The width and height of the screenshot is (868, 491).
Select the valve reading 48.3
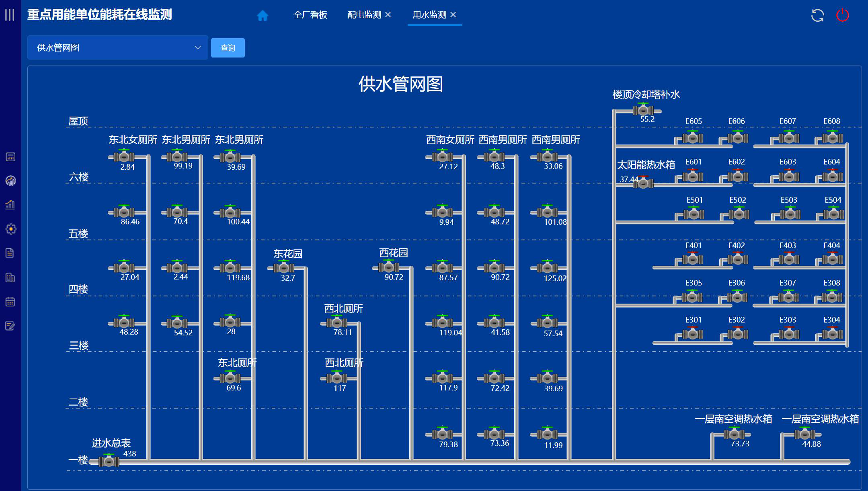495,156
